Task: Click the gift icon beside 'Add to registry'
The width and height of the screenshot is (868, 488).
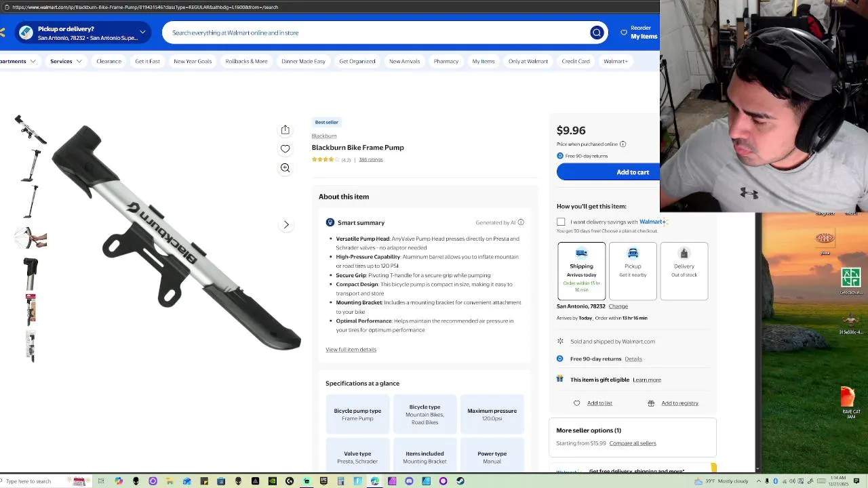Action: (x=651, y=403)
